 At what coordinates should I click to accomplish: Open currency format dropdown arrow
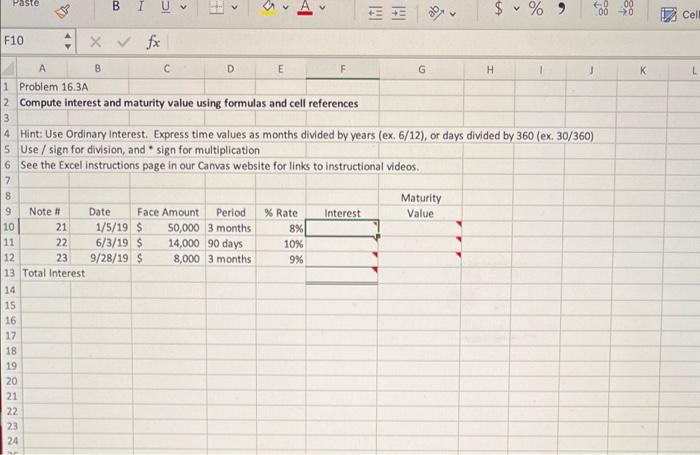517,8
